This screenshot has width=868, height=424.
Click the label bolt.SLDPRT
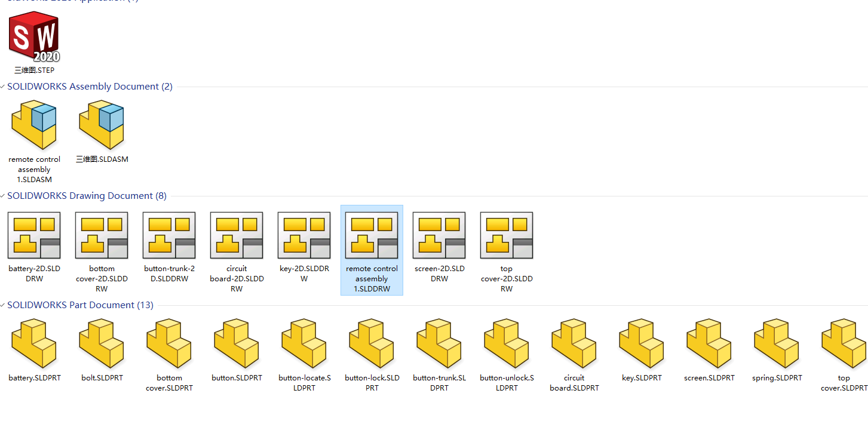point(102,378)
